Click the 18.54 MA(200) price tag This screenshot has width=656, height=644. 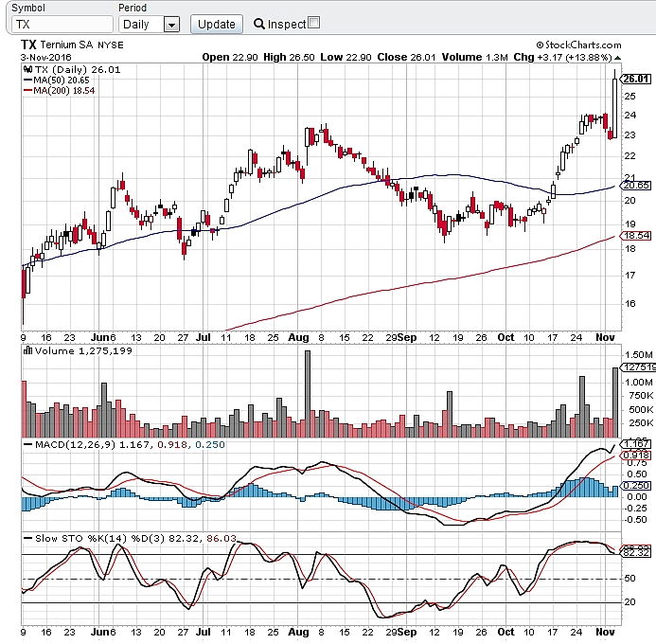(635, 236)
